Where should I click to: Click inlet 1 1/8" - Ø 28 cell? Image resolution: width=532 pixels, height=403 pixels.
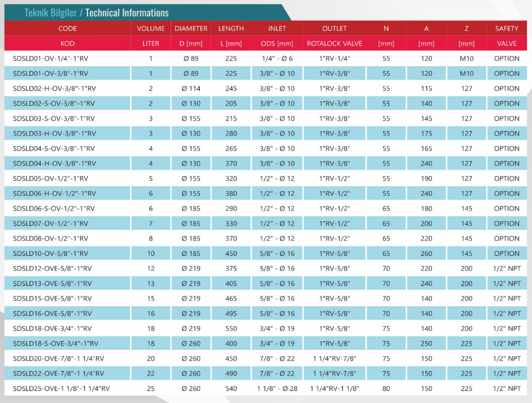pyautogui.click(x=277, y=389)
